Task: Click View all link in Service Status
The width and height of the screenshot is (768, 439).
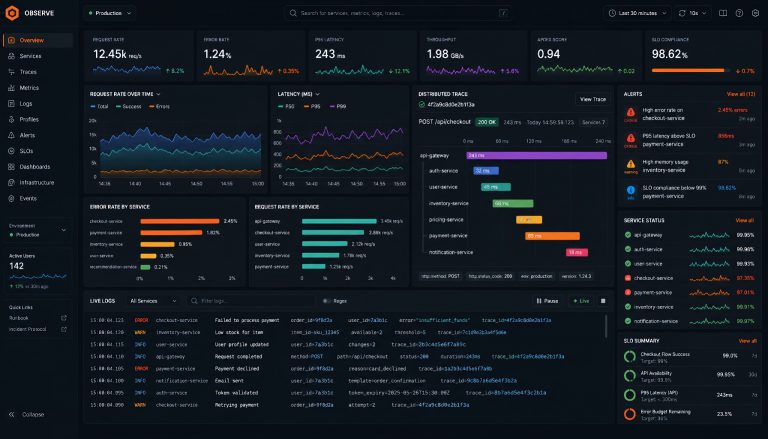Action: (x=744, y=220)
